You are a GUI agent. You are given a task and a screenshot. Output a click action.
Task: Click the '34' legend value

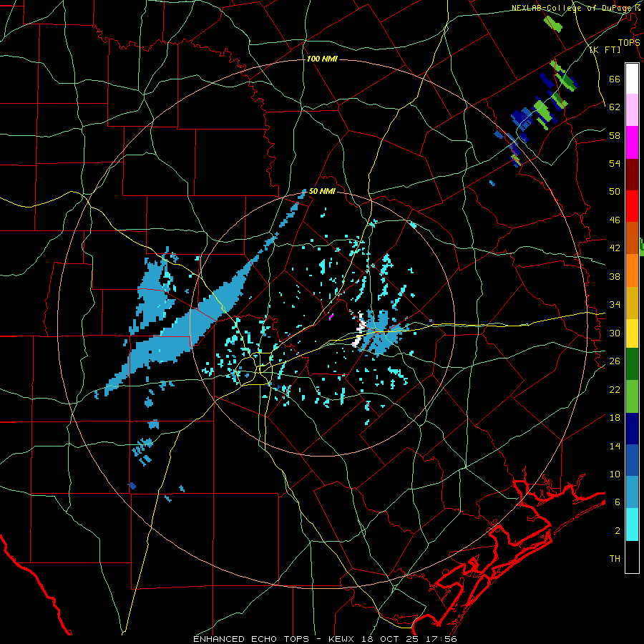point(615,305)
